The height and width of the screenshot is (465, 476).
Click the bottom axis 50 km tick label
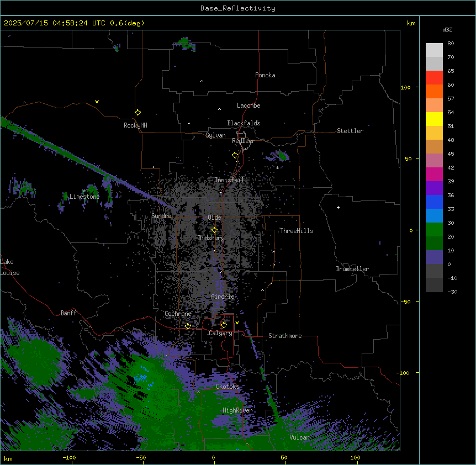point(284,458)
